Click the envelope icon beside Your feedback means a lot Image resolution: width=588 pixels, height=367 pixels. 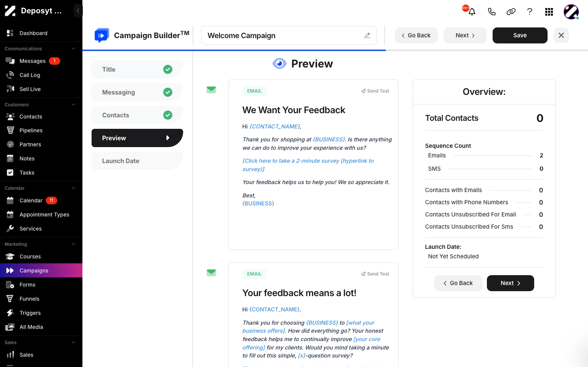point(211,273)
